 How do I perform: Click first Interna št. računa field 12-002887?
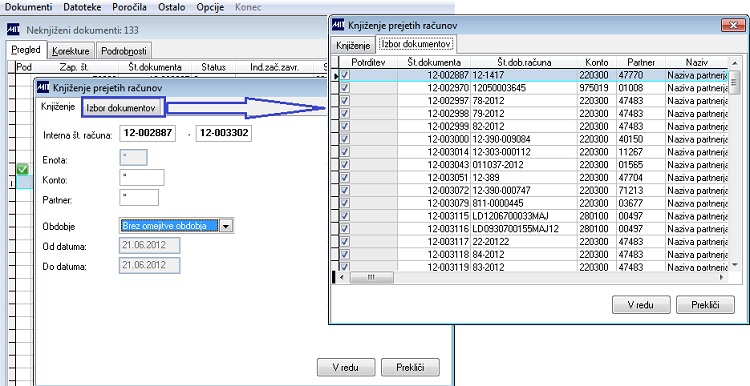(147, 133)
